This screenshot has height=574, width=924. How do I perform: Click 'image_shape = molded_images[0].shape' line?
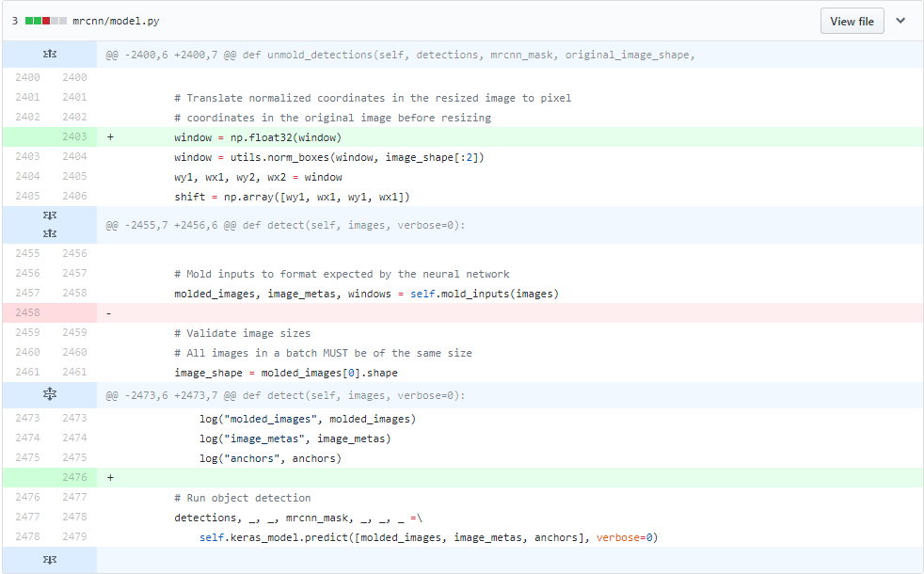point(286,373)
